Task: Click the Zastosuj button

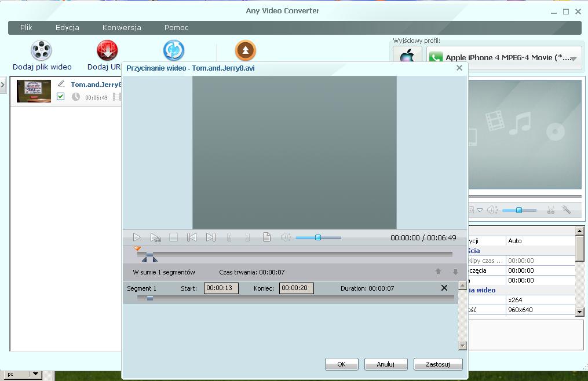Action: 437,364
